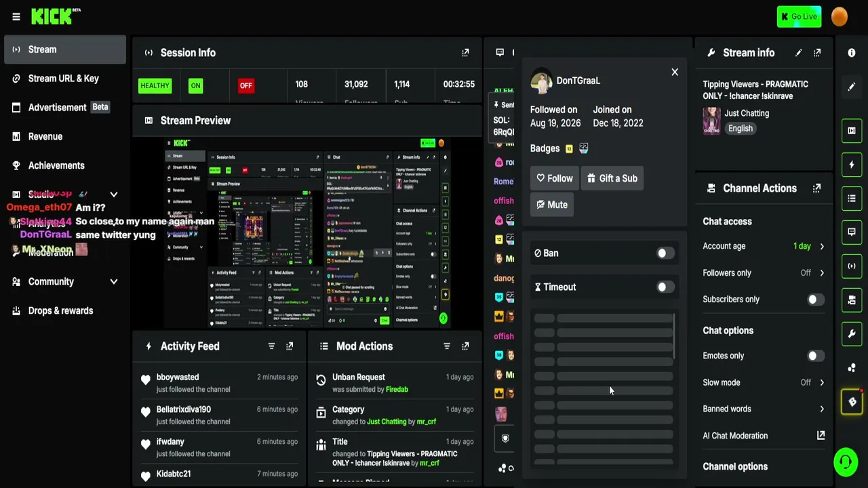Toggle Chat widget icon in right sidebar

852,232
